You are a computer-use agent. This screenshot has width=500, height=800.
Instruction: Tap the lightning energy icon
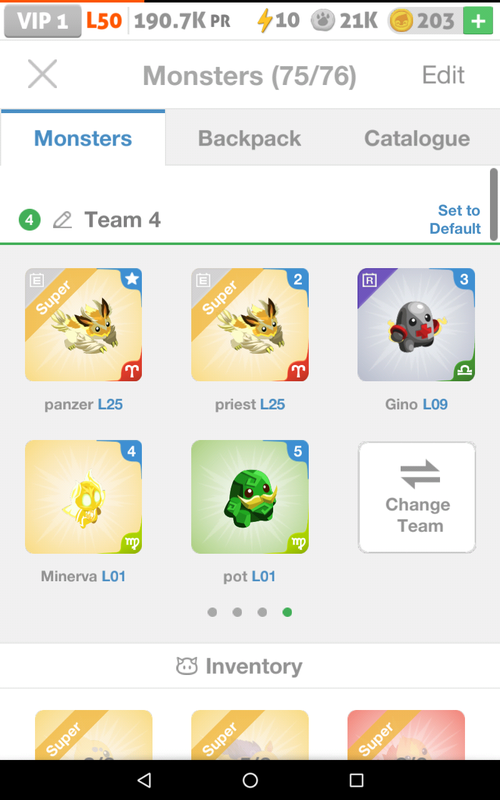tap(264, 21)
